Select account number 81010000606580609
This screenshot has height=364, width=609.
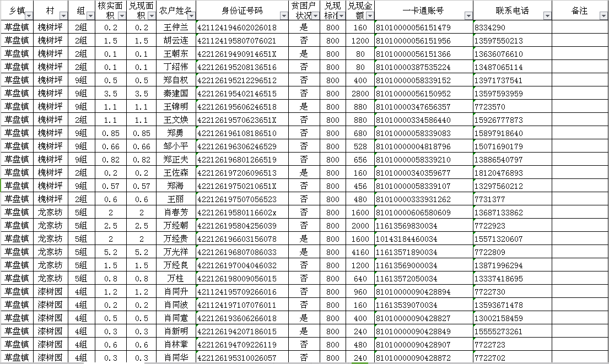(x=413, y=212)
